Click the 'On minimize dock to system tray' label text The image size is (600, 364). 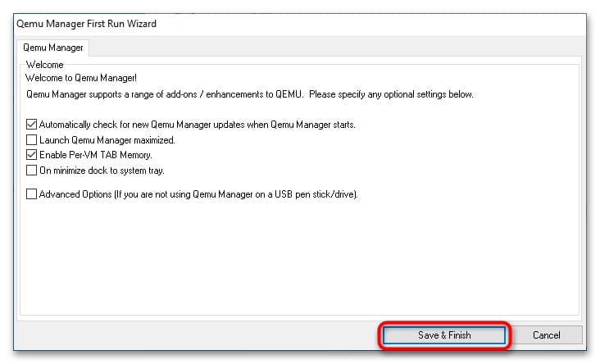[102, 171]
